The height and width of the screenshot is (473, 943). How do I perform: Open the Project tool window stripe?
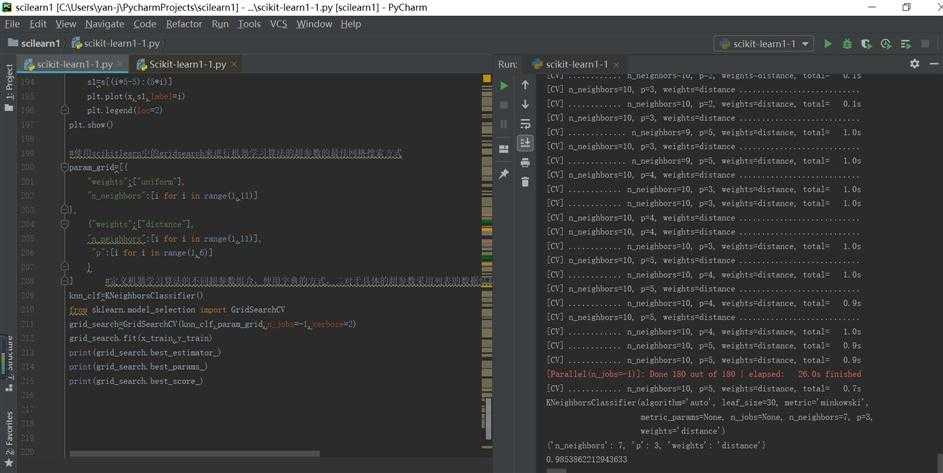click(8, 87)
